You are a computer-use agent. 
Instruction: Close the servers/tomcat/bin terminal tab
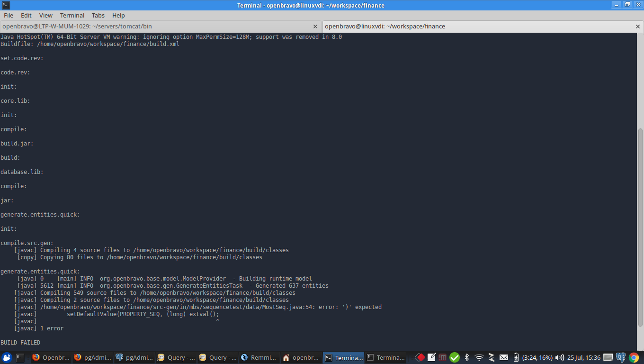(316, 27)
